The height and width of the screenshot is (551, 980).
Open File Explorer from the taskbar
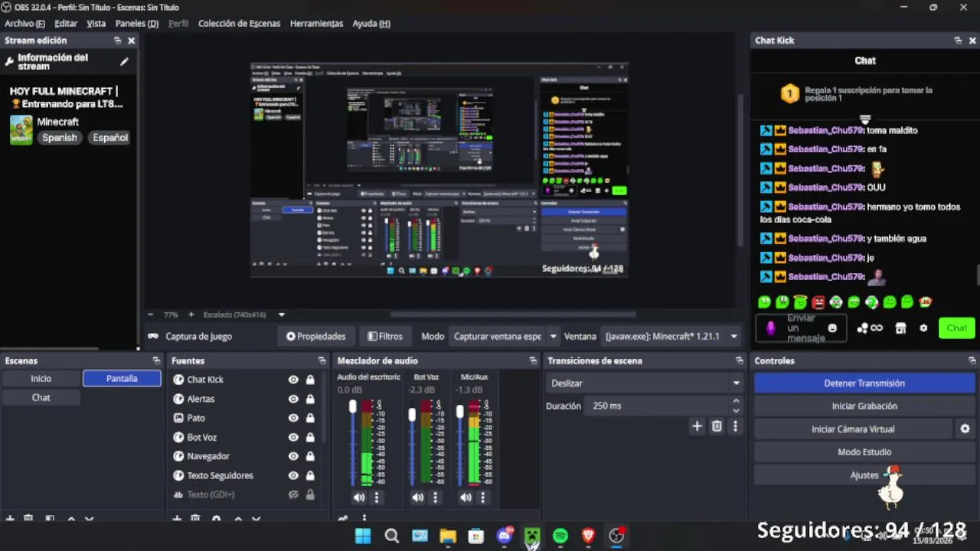click(x=448, y=536)
